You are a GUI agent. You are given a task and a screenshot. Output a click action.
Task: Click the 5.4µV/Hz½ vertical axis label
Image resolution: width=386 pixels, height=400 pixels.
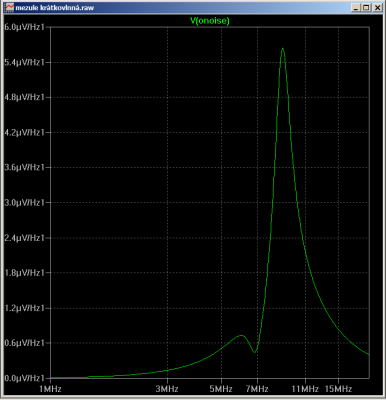24,62
